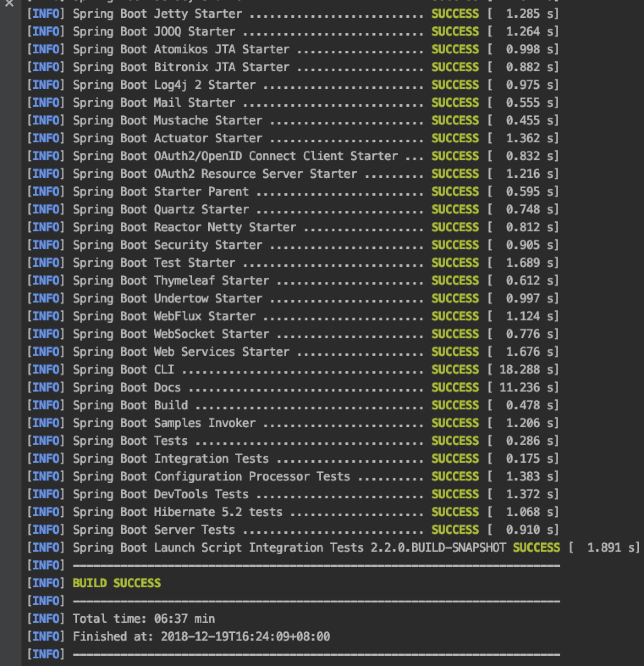Image resolution: width=644 pixels, height=666 pixels.
Task: Click 'Spring Boot Log4j 2 Starter' text
Action: 164,85
